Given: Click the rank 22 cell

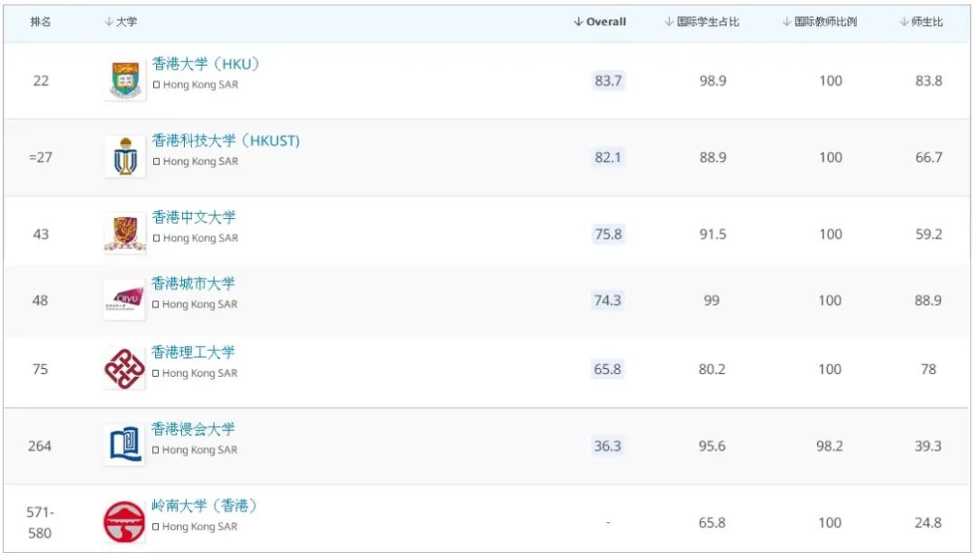Looking at the screenshot, I should click(41, 81).
